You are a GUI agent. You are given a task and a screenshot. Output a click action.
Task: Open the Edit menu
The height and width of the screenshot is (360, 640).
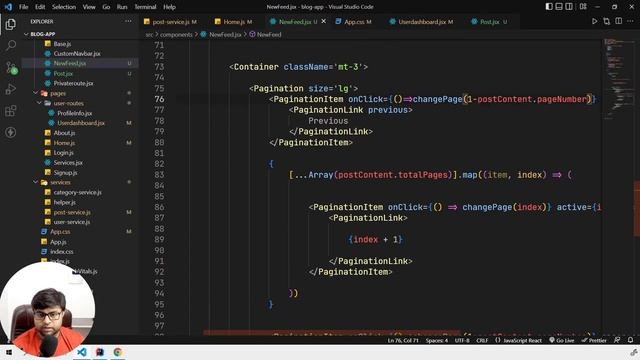pos(40,7)
